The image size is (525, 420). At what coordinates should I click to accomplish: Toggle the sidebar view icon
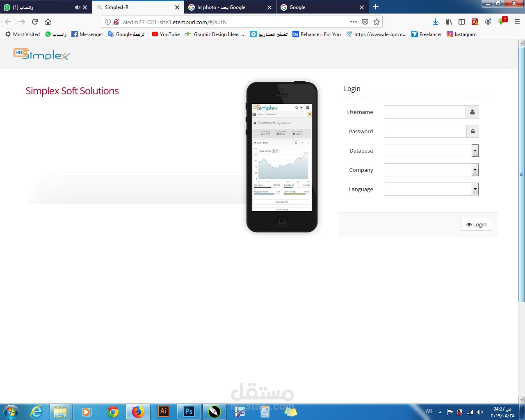click(462, 22)
